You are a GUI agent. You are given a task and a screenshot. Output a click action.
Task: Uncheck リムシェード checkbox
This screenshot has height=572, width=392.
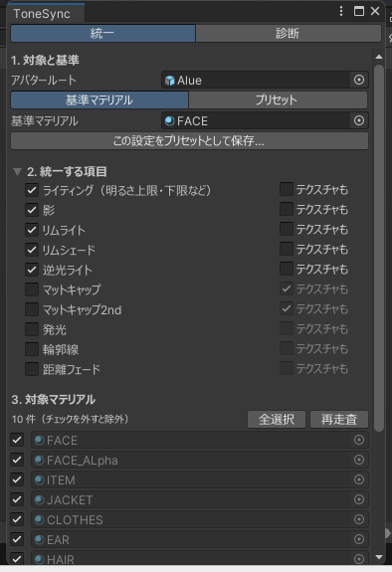pyautogui.click(x=32, y=250)
